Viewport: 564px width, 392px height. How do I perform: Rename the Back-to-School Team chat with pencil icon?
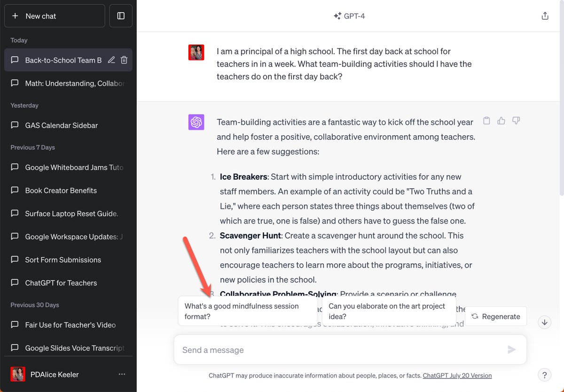[x=111, y=60]
